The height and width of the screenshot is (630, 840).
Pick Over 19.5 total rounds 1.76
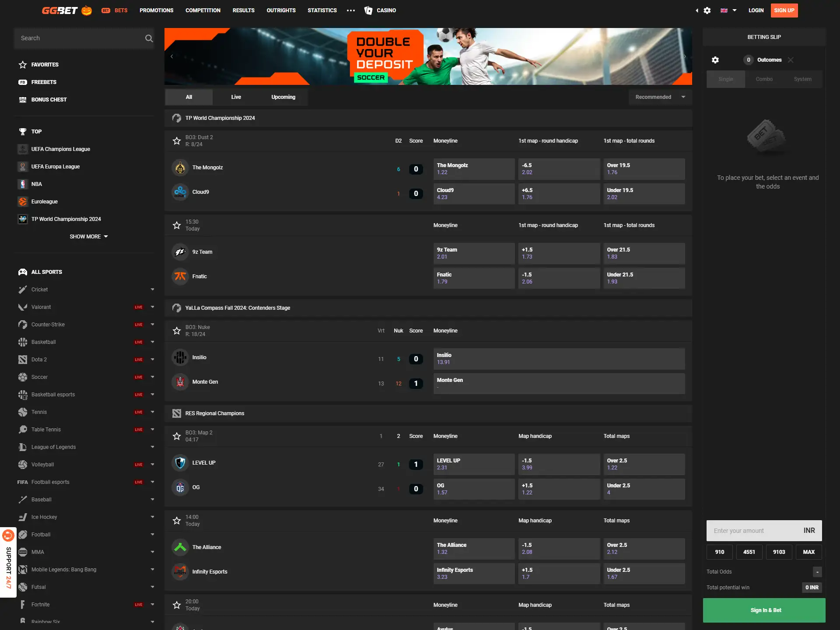(644, 169)
